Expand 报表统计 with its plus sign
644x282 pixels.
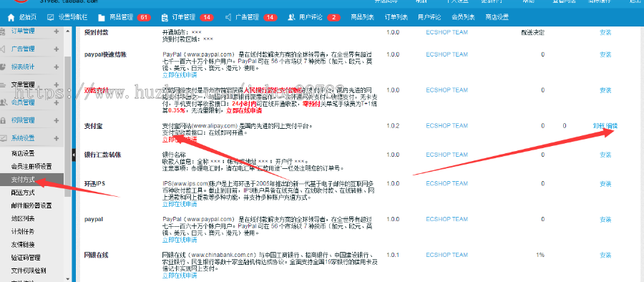click(57, 67)
